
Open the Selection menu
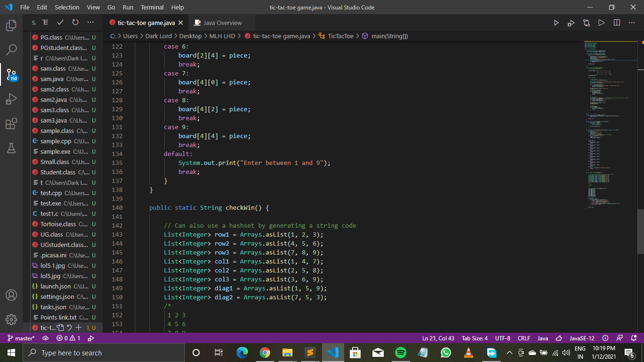click(x=67, y=7)
